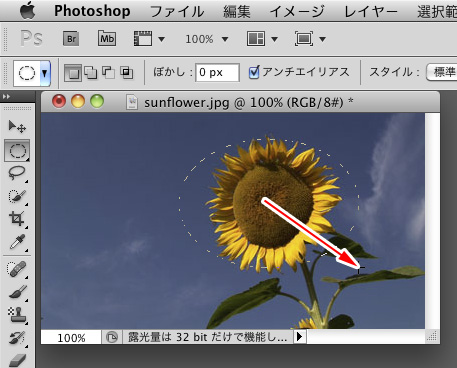Open the スタイル dropdown showing 標準

(x=441, y=72)
